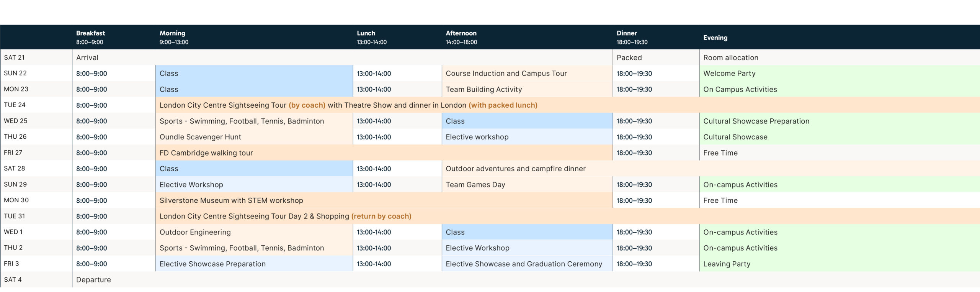Select the Outdoor Engineering cell
This screenshot has height=292, width=980.
pyautogui.click(x=195, y=232)
